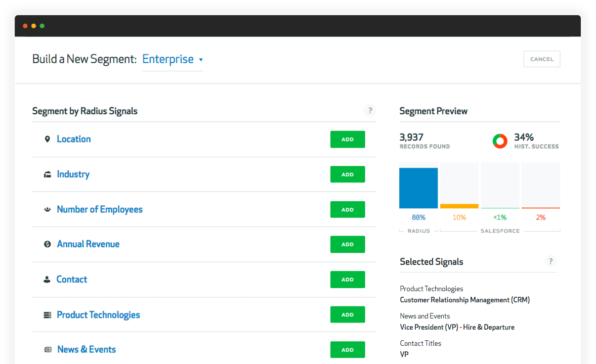Click the 88% label

418,217
